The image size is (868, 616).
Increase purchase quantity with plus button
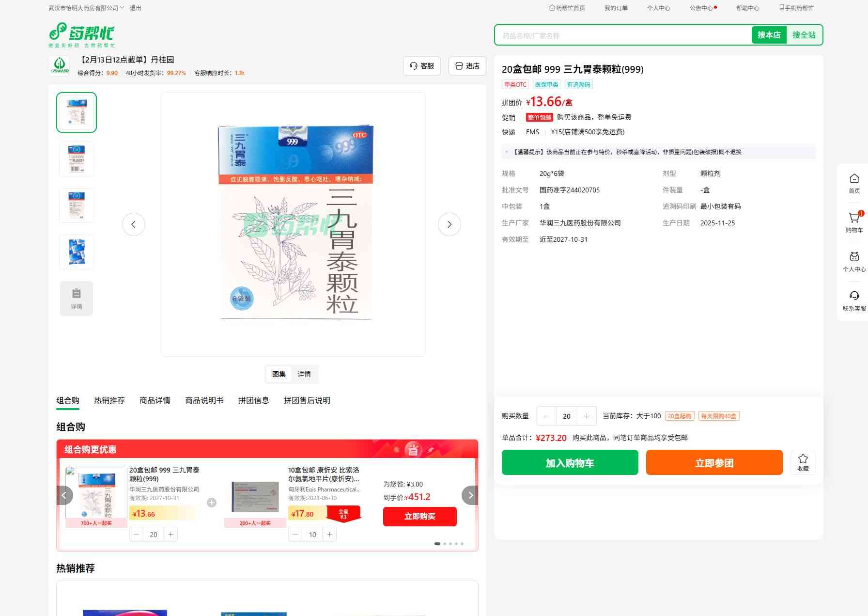[587, 416]
